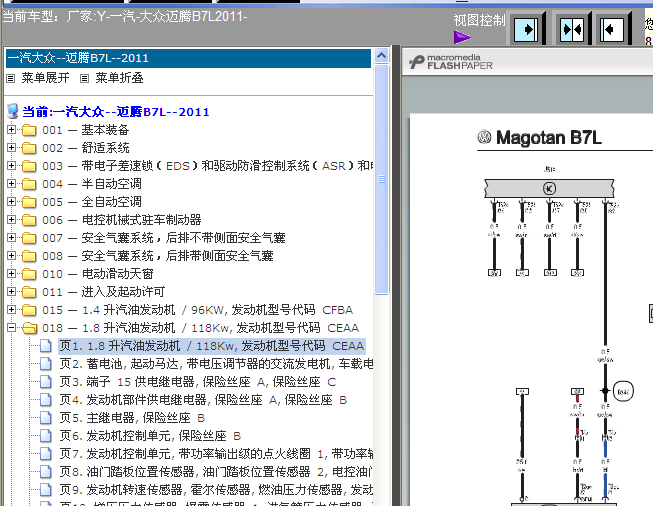This screenshot has height=506, width=653.
Task: Collapse the 018 1.8升汽油发动机 folder
Action: [12, 328]
